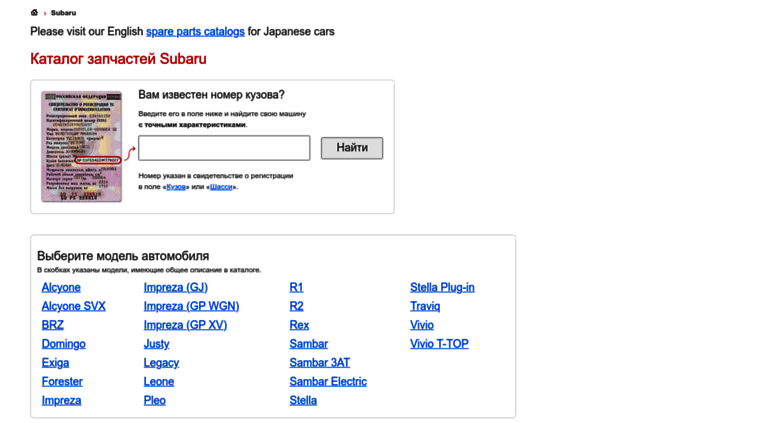
Task: Open the Legacy model catalog
Action: (x=161, y=363)
